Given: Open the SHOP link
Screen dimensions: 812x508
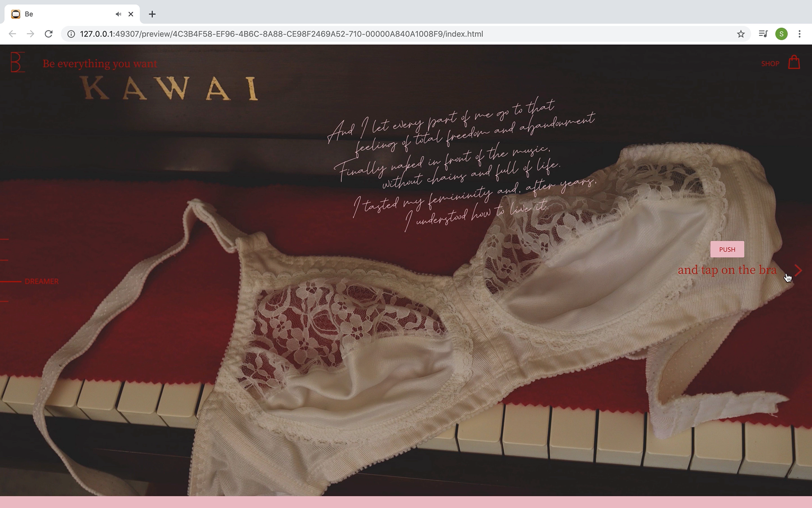Looking at the screenshot, I should (770, 63).
